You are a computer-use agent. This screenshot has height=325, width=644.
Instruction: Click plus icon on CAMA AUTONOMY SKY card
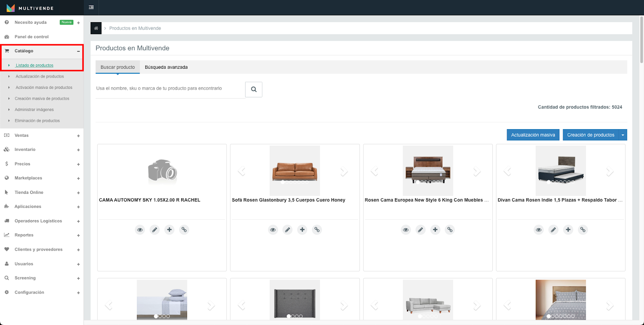coord(169,230)
